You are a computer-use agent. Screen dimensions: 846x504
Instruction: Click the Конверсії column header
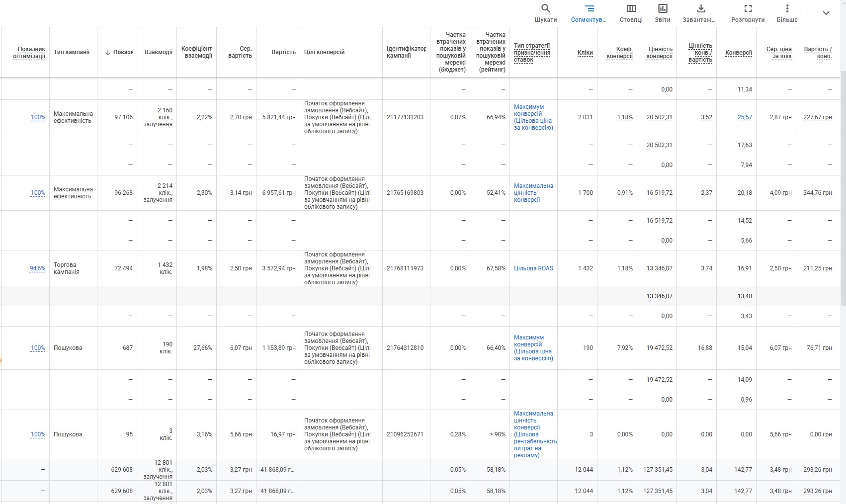click(x=738, y=53)
